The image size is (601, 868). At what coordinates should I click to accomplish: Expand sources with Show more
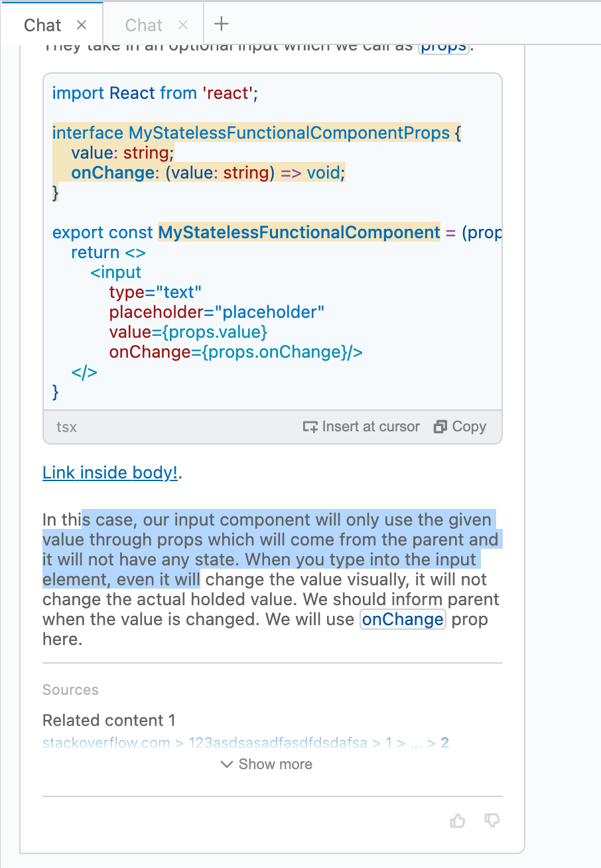[x=266, y=764]
